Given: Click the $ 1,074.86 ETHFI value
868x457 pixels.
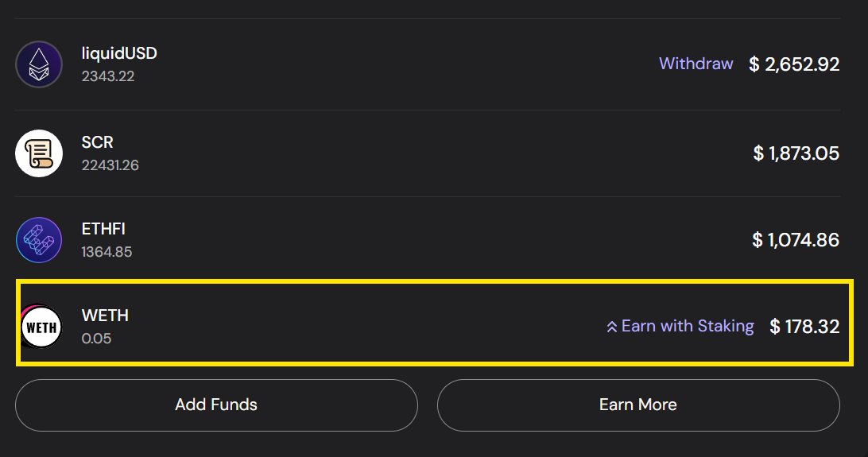Looking at the screenshot, I should [796, 239].
